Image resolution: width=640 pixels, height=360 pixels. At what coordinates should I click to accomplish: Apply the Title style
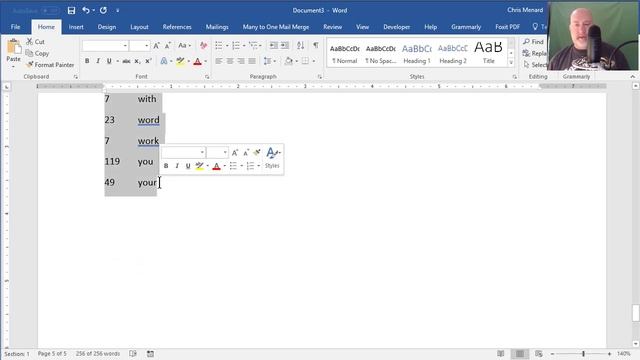point(489,53)
